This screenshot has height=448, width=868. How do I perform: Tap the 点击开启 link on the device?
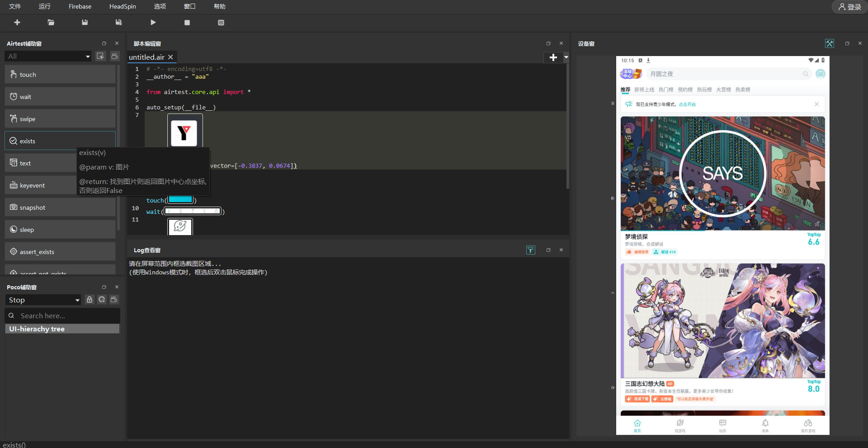687,104
